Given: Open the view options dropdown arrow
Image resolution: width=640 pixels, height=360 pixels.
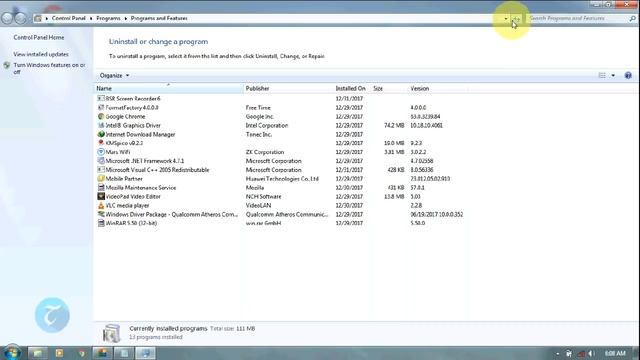Looking at the screenshot, I should tap(613, 76).
